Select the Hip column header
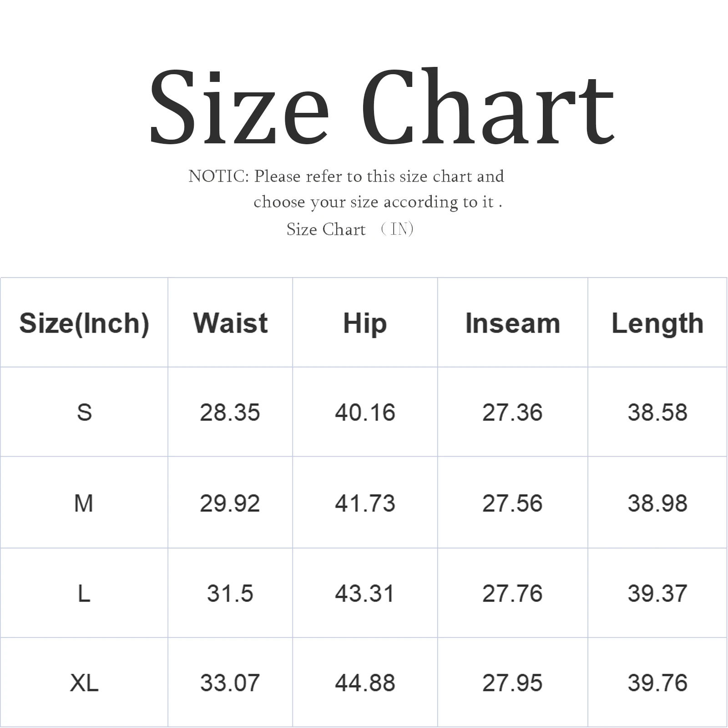728x728 pixels. (365, 324)
